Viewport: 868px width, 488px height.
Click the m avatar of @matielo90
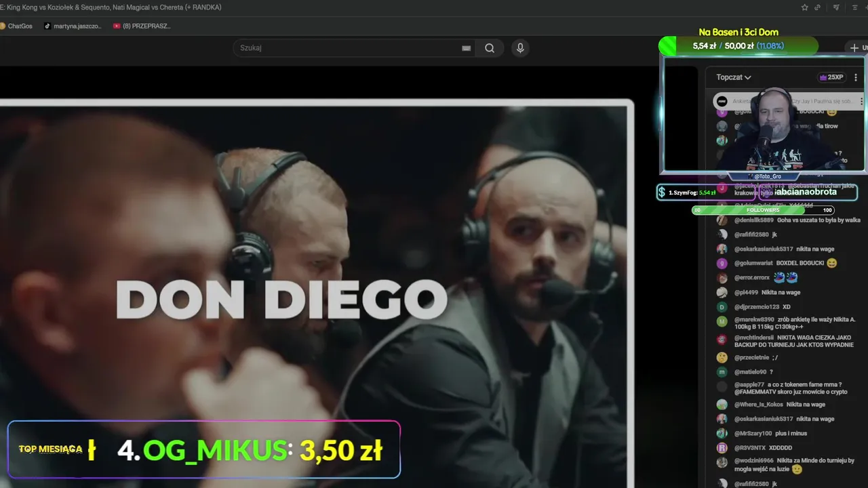point(722,372)
